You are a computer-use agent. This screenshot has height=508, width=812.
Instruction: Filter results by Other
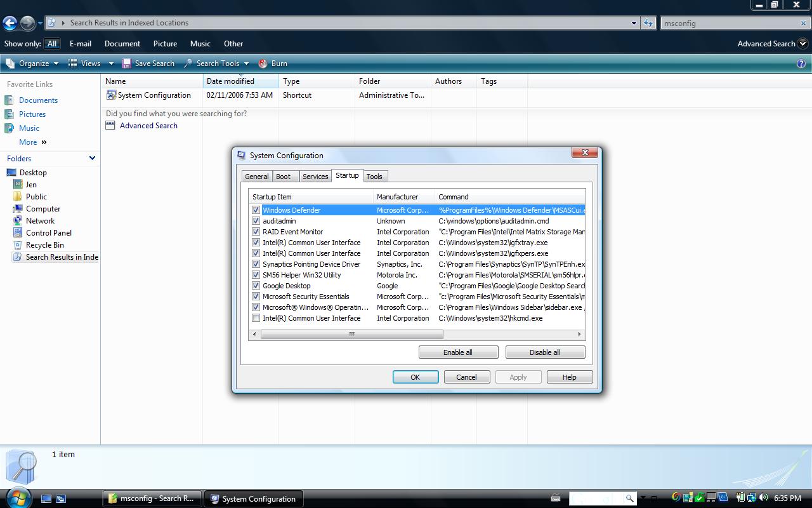[233, 44]
